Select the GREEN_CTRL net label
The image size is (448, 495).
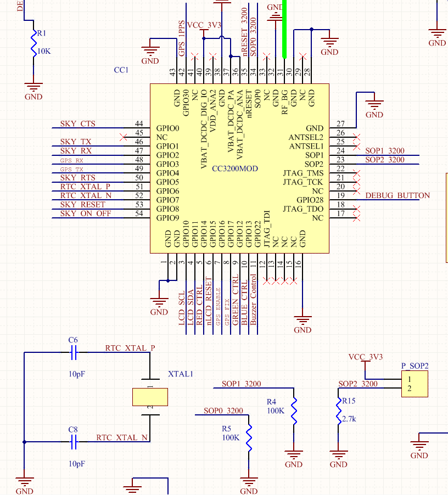click(236, 300)
